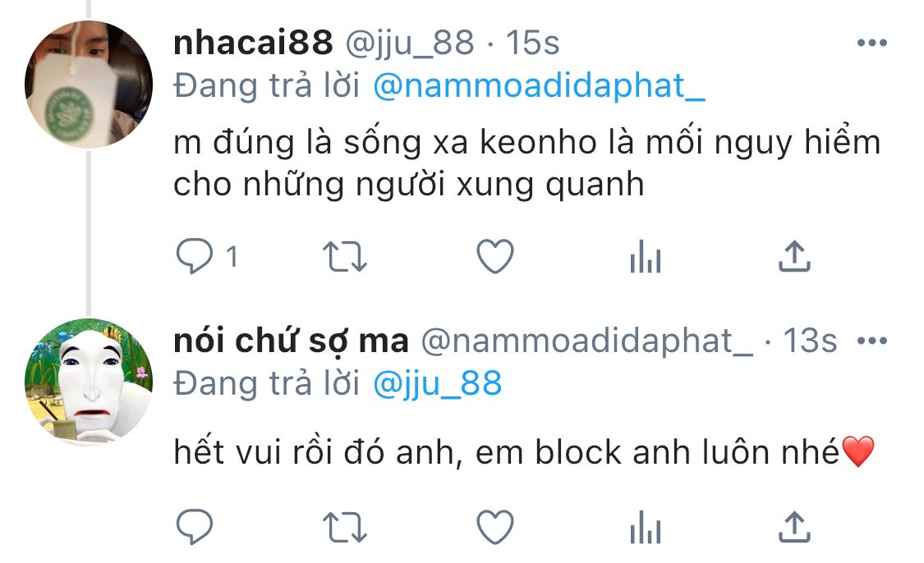The width and height of the screenshot is (924, 563).
Task: Like the 'hết vui rồi' tweet
Action: click(495, 526)
